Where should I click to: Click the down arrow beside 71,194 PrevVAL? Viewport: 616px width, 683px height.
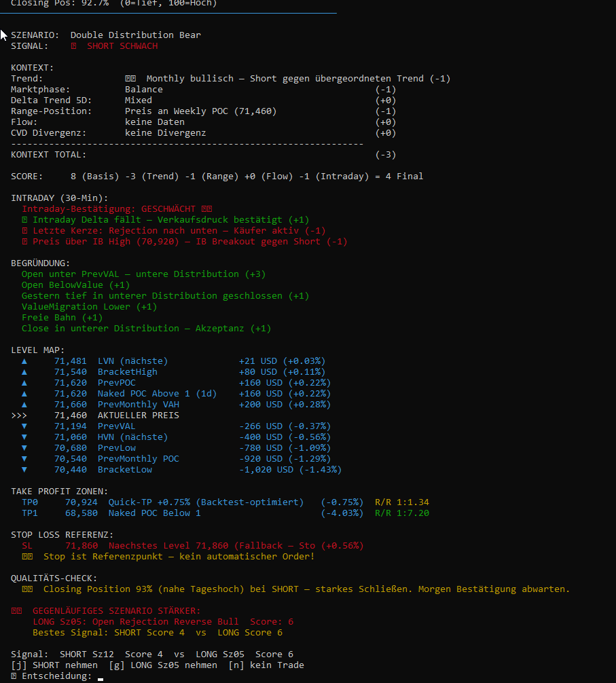(x=24, y=426)
